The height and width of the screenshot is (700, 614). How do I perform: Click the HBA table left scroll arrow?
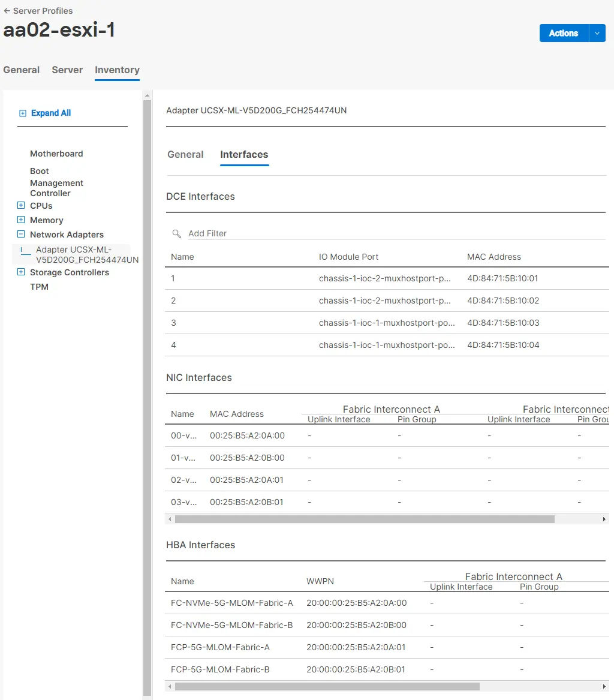click(170, 687)
